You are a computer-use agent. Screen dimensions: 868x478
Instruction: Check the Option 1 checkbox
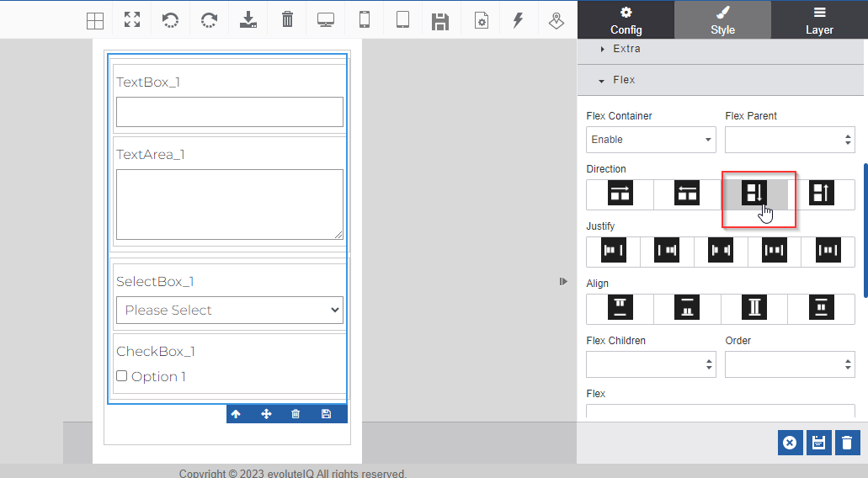tap(122, 376)
